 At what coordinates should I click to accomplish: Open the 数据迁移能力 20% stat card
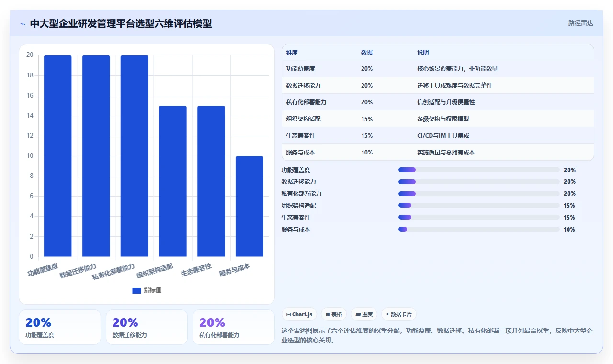tap(147, 327)
